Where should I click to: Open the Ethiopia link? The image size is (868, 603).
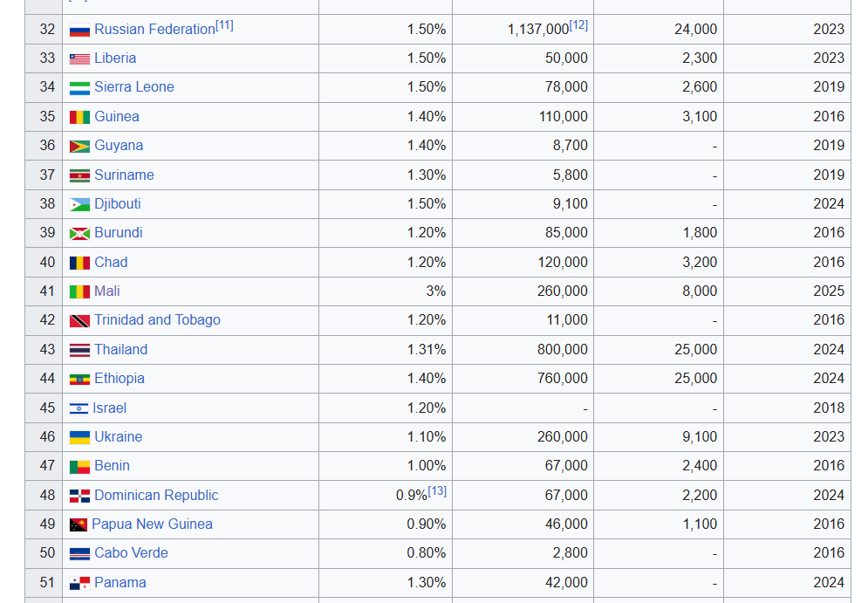click(119, 379)
